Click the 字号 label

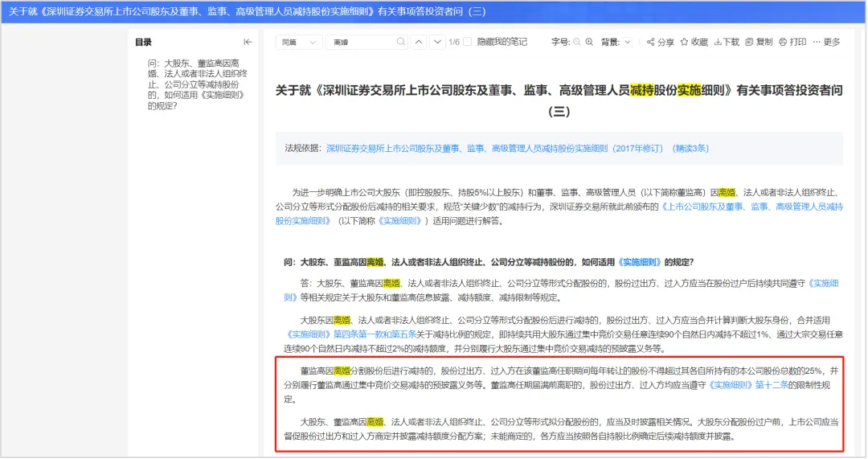click(560, 42)
